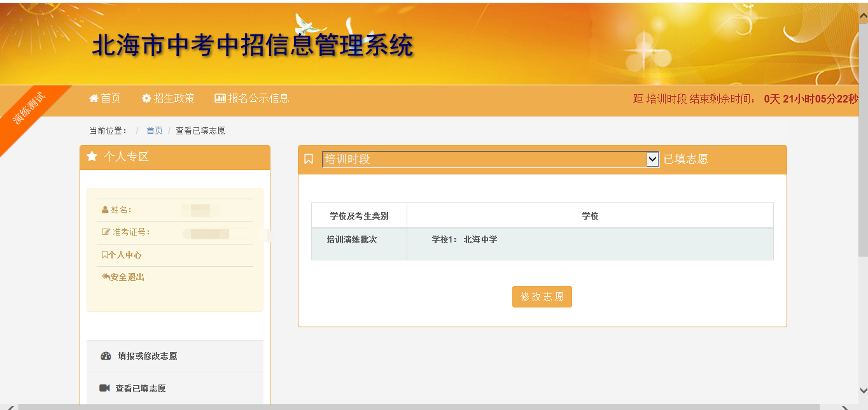This screenshot has width=868, height=410.
Task: Click the star icon beside 个人专区
Action: click(92, 156)
